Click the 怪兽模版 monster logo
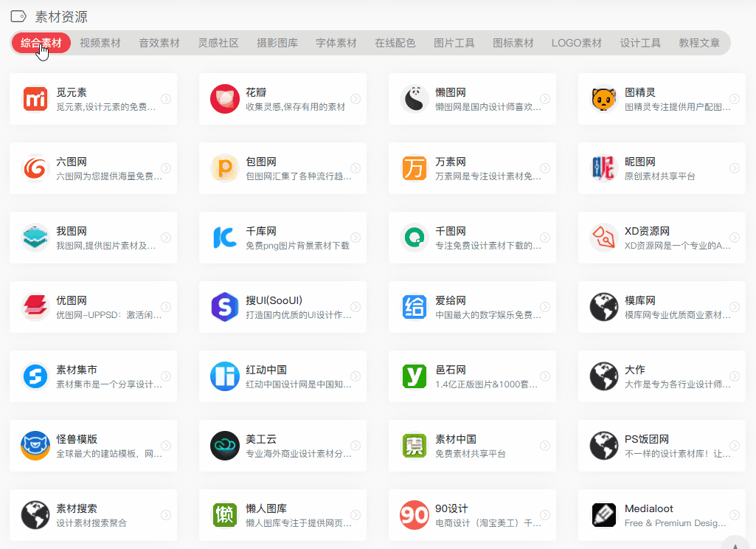This screenshot has width=756, height=549. [x=35, y=446]
